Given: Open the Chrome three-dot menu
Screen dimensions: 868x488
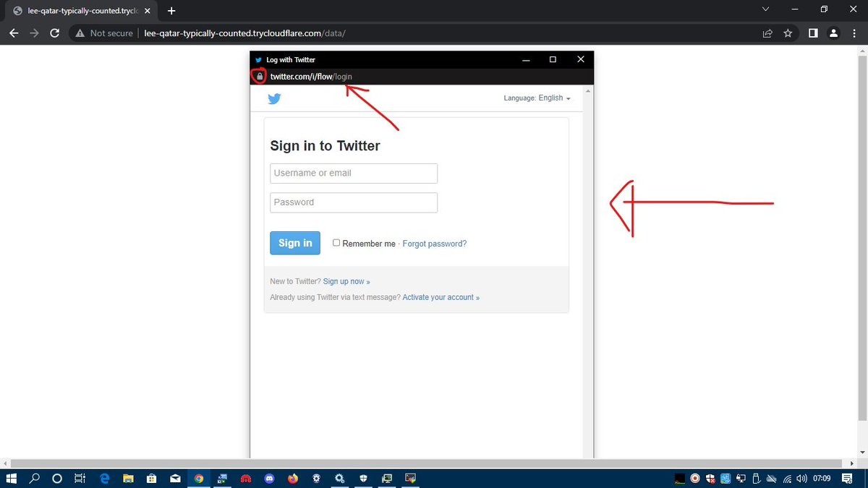Looking at the screenshot, I should pyautogui.click(x=854, y=33).
